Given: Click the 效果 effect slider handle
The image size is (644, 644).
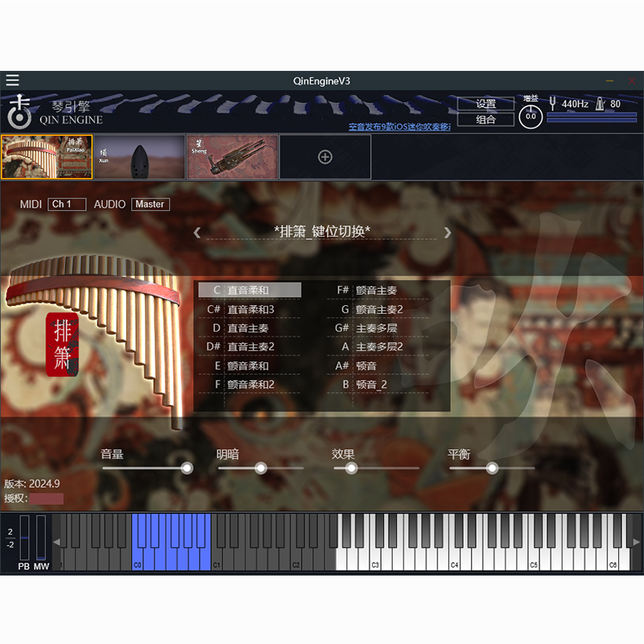Looking at the screenshot, I should click(351, 469).
